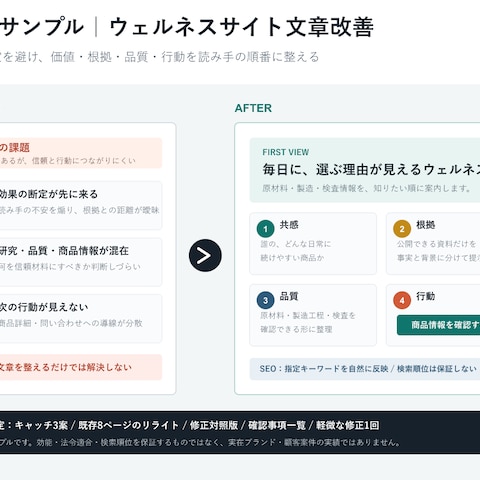Click footer text 軽微な修正1回
The width and height of the screenshot is (480, 480).
coord(348,425)
